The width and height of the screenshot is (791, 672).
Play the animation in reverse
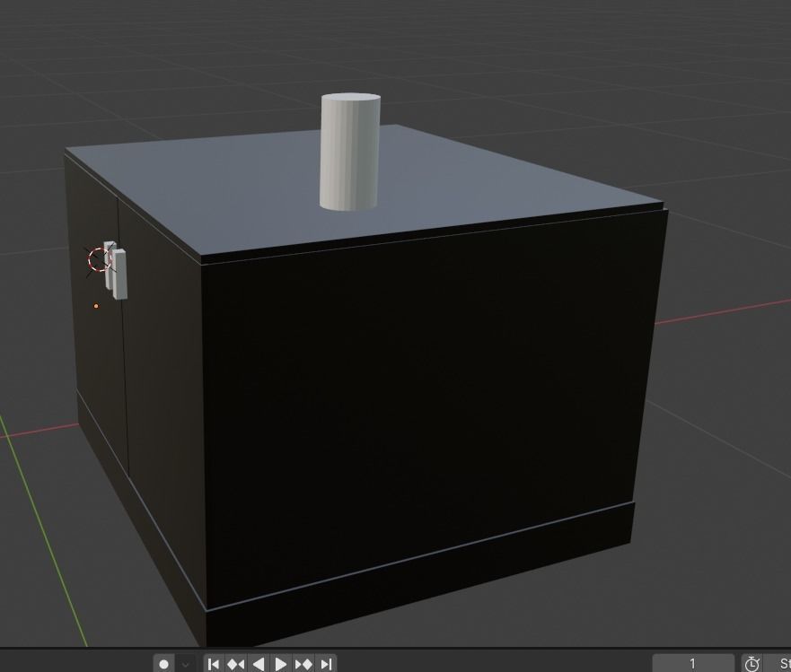point(259,664)
